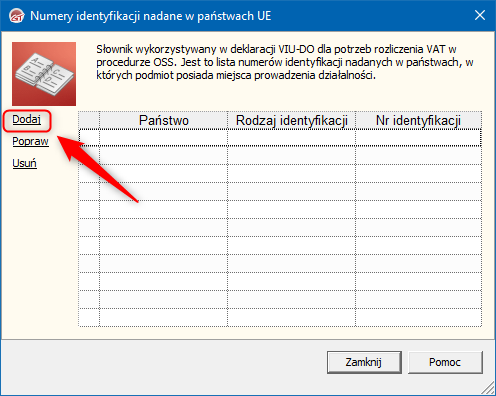The height and width of the screenshot is (396, 496).
Task: Click the Państwo column header
Action: [163, 120]
